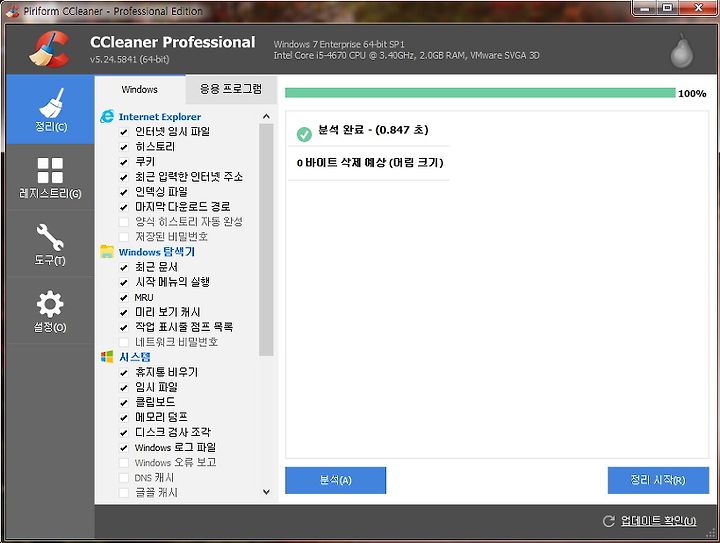Screen dimensions: 720x543
Task: Select the 시스템 category header
Action: pyautogui.click(x=135, y=357)
